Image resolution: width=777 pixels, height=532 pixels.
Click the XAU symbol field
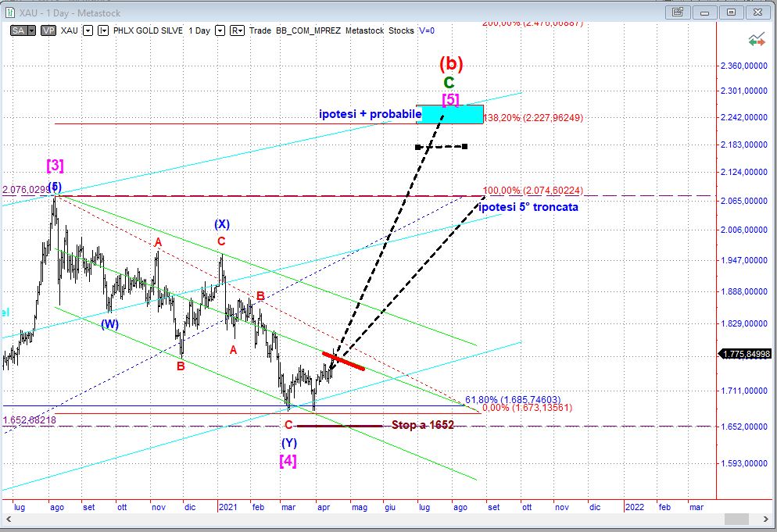pyautogui.click(x=70, y=30)
